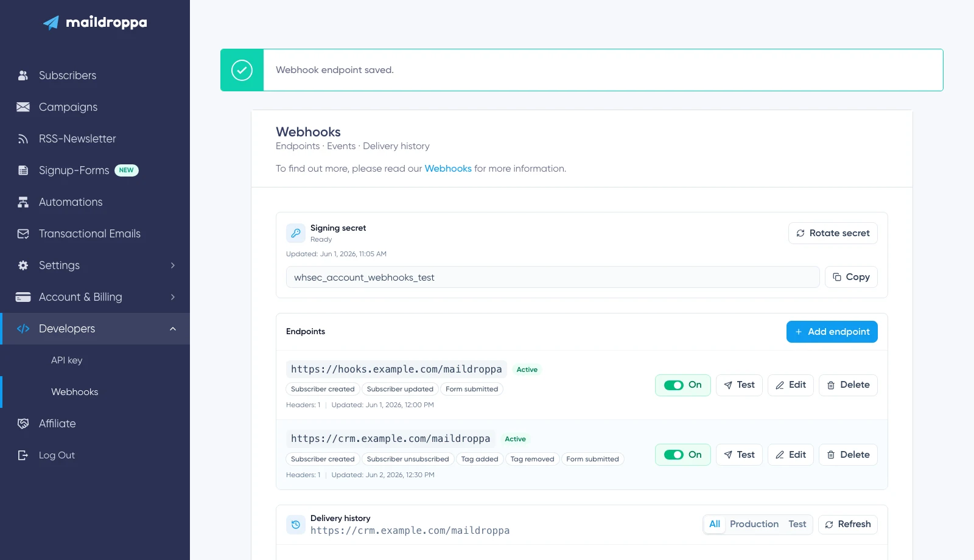Refresh the delivery history
Image resolution: width=974 pixels, height=560 pixels.
(848, 524)
